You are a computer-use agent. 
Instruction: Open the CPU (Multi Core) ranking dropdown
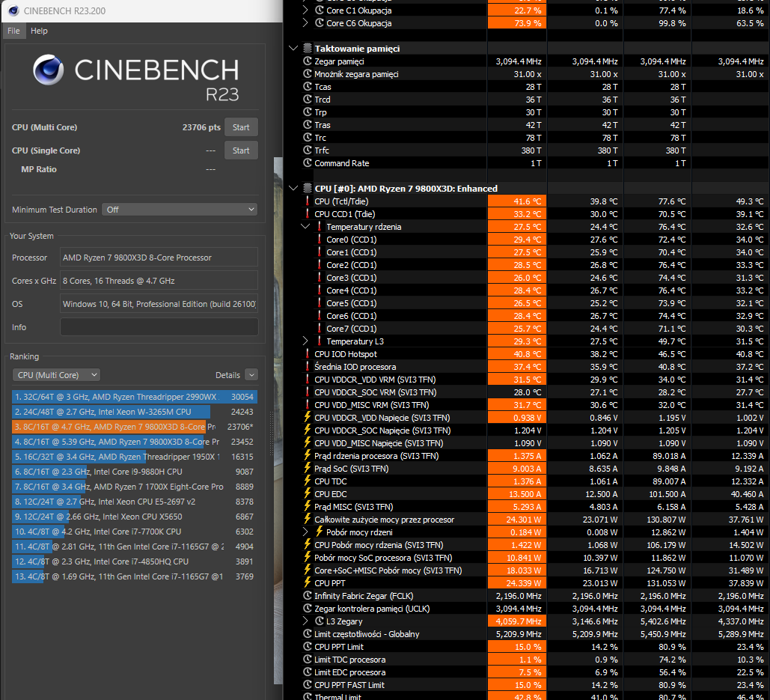[56, 375]
